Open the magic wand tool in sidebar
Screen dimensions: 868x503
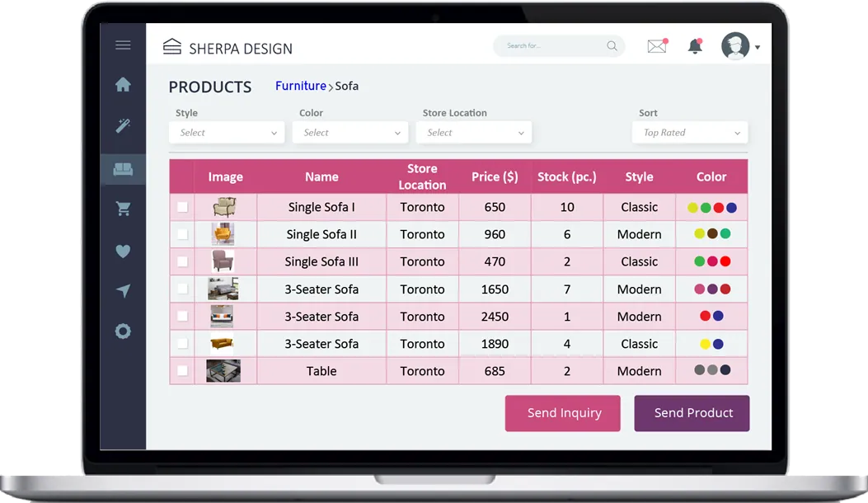(123, 125)
